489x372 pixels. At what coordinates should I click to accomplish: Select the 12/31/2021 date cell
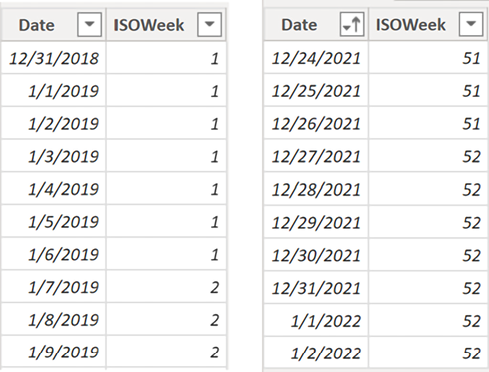(x=316, y=287)
